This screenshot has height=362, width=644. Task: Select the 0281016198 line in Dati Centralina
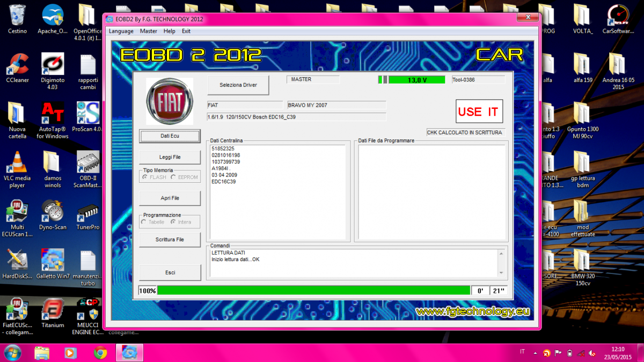[x=226, y=155]
